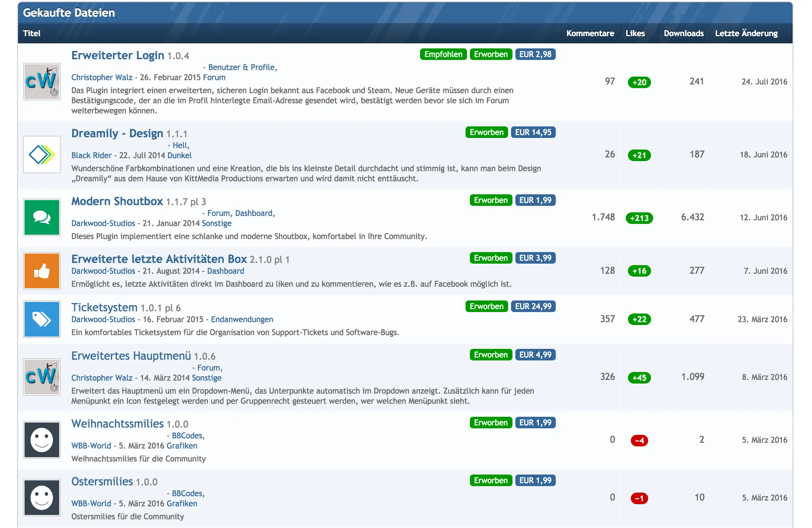The width and height of the screenshot is (812, 528).
Task: Open the Modern Shoutbox title link
Action: 117,201
